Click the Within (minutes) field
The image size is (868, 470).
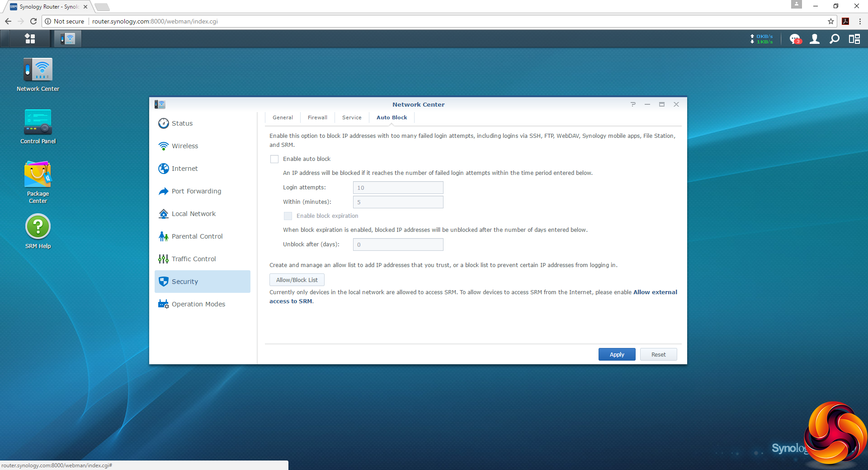[398, 202]
